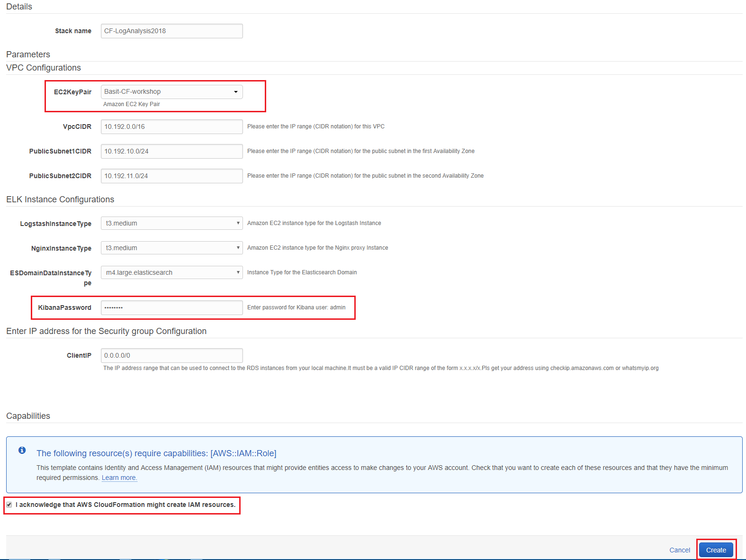Click the "Instance Type for the Elasticsearch Domain" text
The width and height of the screenshot is (746, 560).
302,272
